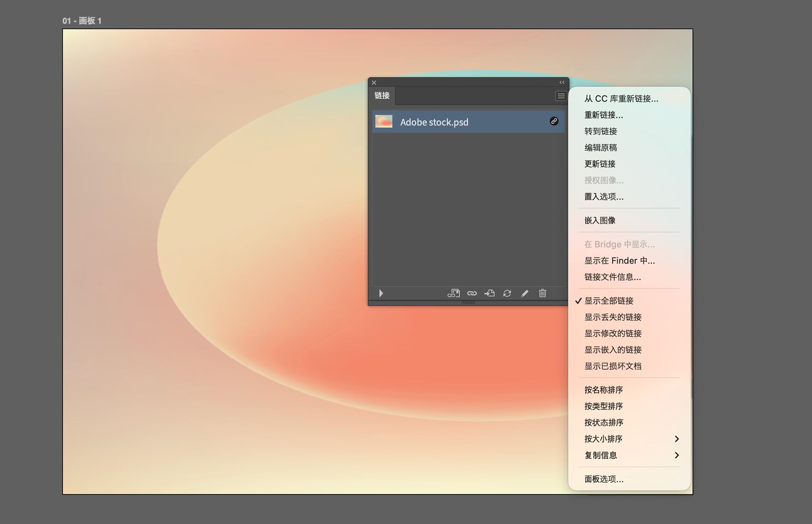Choose 显示在 Finder 中... menu item
The height and width of the screenshot is (524, 812).
tap(629, 261)
